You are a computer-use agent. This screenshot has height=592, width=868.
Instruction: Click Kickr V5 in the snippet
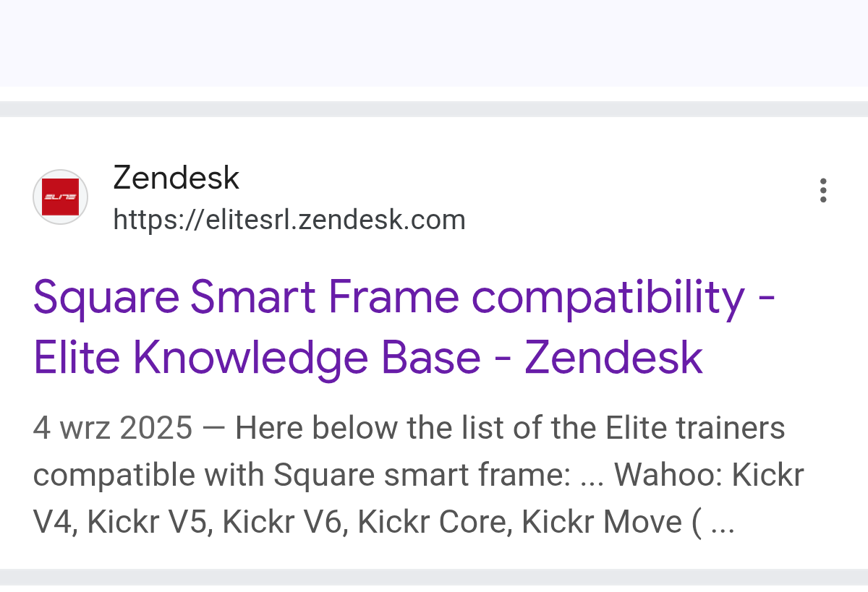tap(154, 522)
